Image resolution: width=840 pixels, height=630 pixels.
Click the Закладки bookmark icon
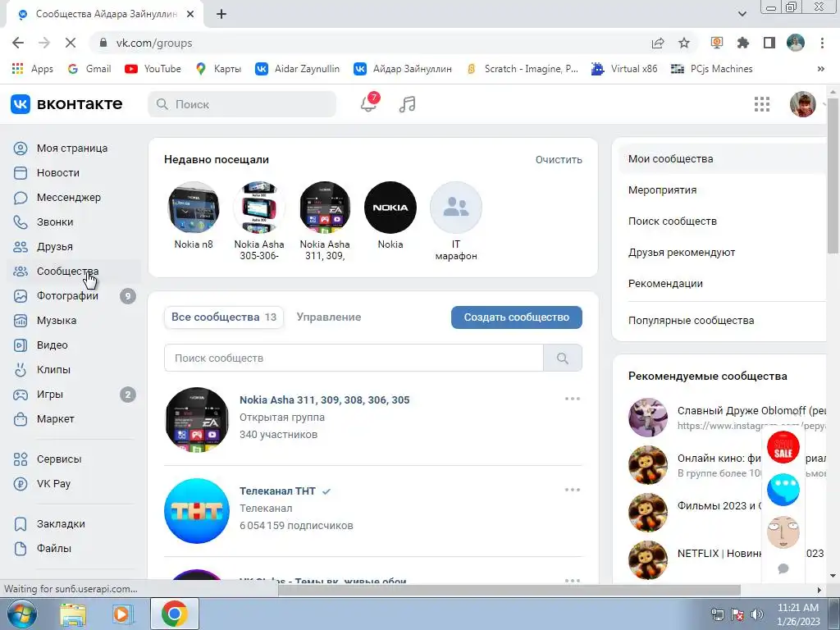pyautogui.click(x=21, y=524)
